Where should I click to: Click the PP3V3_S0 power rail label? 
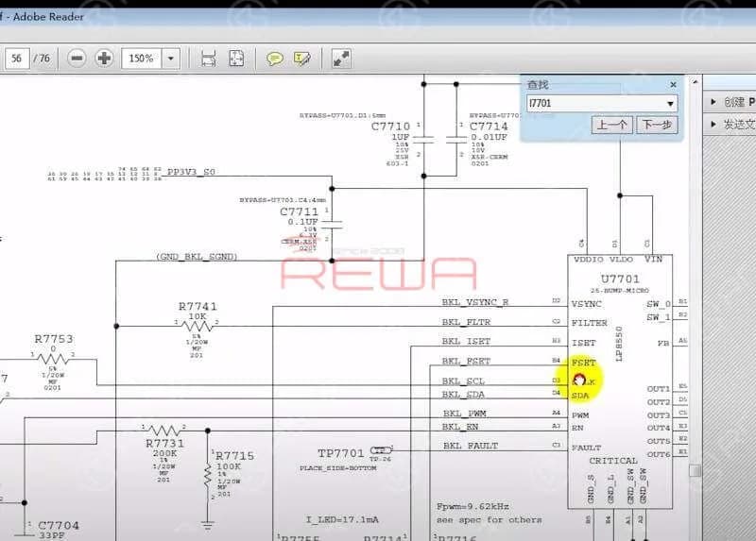(x=191, y=172)
